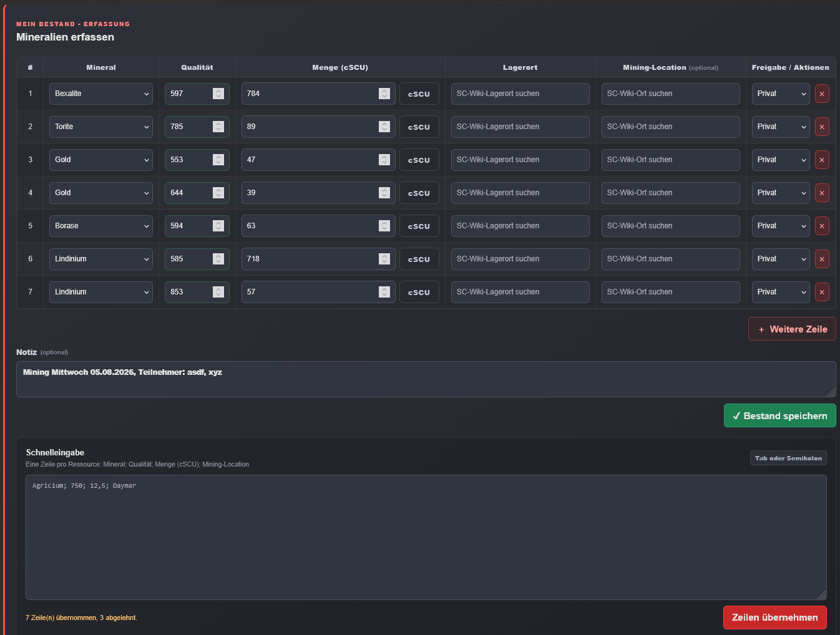Delete row 1 with Bexalite
This screenshot has width=840, height=635.
click(x=822, y=94)
